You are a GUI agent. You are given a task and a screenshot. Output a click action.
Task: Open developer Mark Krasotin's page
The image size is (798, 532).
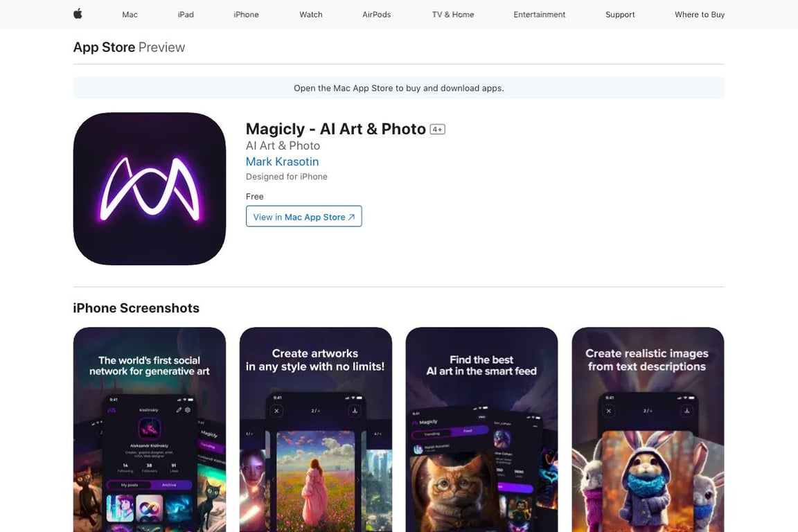click(x=283, y=161)
